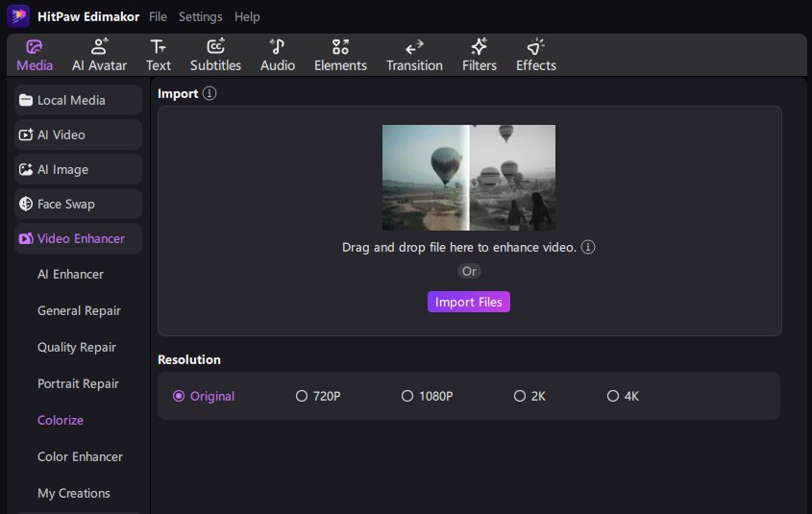Viewport: 812px width, 514px height.
Task: Open the Face Swap section
Action: (x=78, y=204)
